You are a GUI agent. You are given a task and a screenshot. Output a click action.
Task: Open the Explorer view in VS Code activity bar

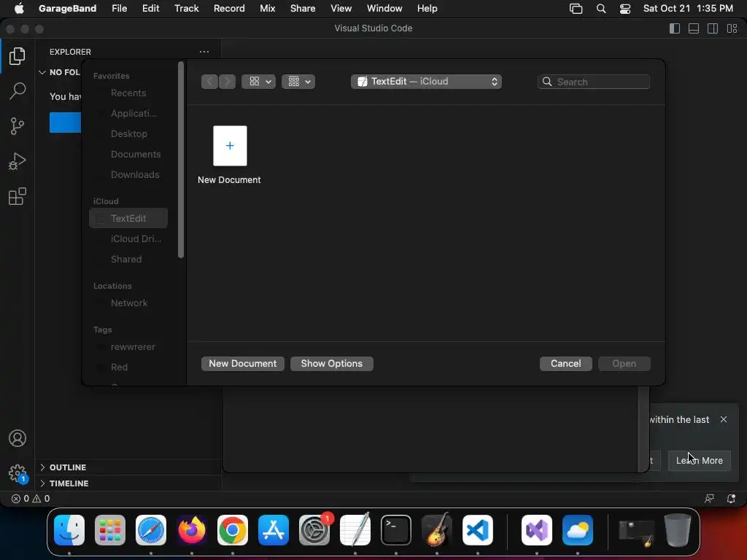click(18, 56)
